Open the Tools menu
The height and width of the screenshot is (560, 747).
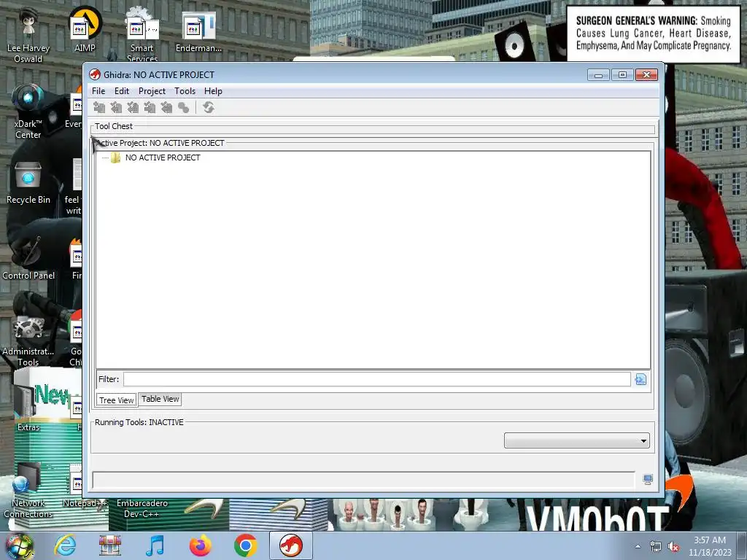click(x=185, y=91)
